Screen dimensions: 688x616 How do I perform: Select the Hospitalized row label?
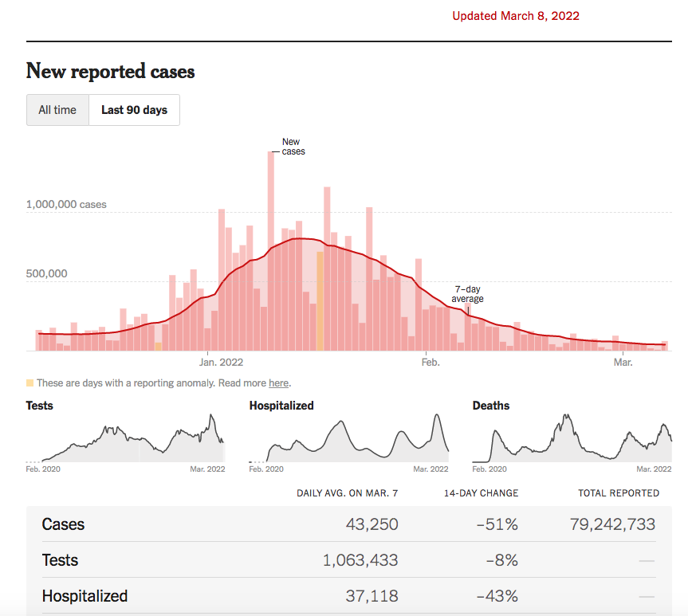tap(85, 596)
